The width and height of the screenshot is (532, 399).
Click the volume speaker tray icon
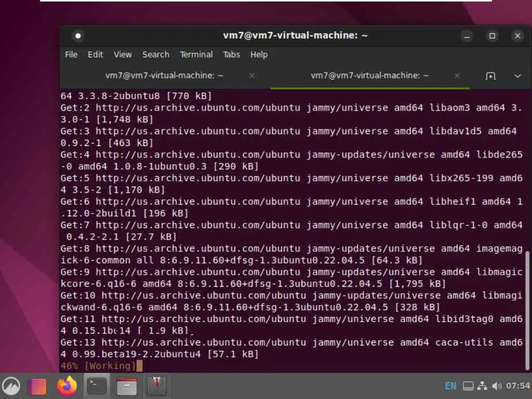(x=496, y=386)
